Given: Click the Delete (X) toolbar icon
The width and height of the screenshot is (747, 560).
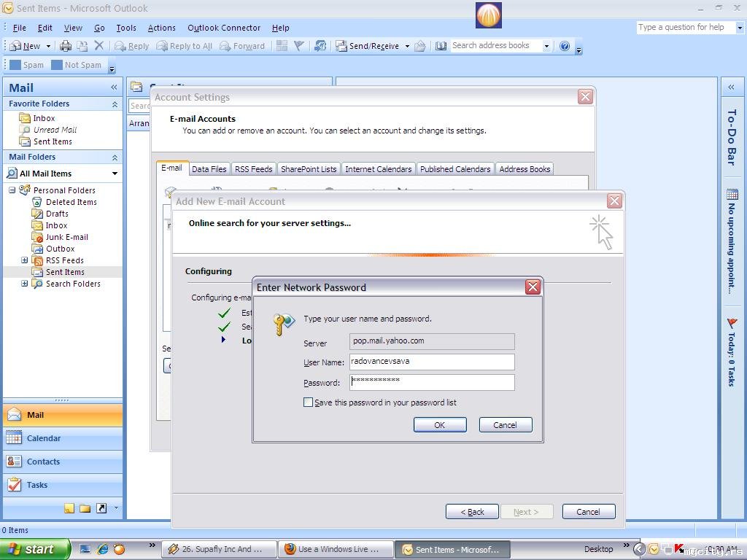Looking at the screenshot, I should pos(99,45).
